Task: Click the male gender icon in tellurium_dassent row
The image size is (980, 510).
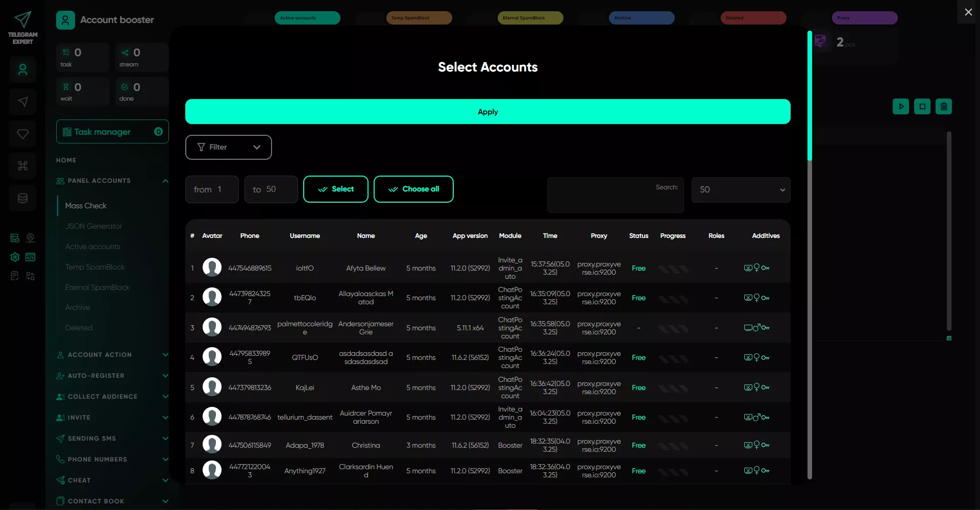Action: coord(756,417)
